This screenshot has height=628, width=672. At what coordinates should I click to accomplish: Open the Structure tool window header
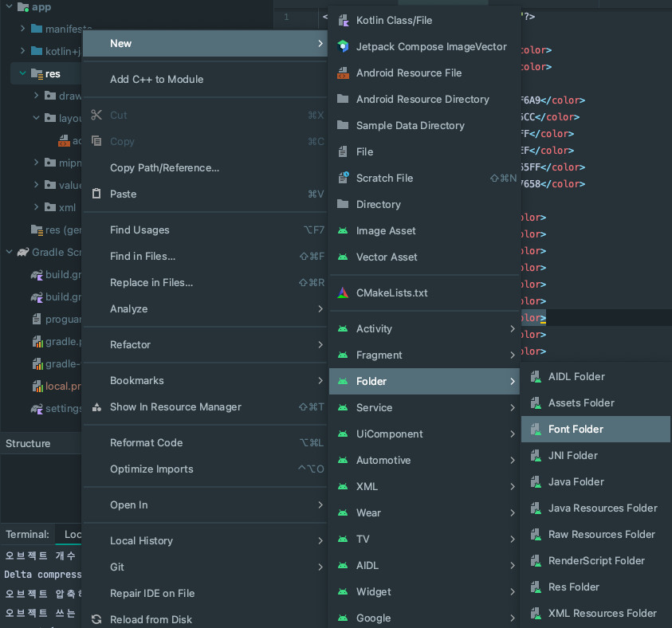click(28, 443)
